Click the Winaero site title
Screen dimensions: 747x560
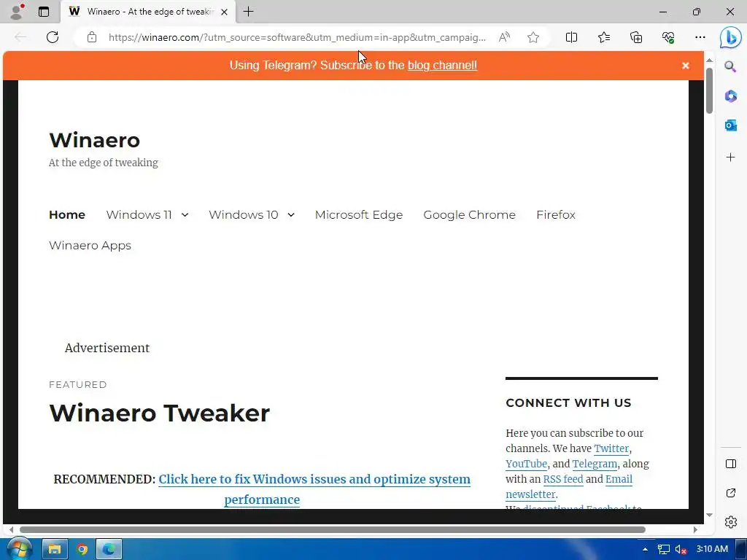coord(94,140)
